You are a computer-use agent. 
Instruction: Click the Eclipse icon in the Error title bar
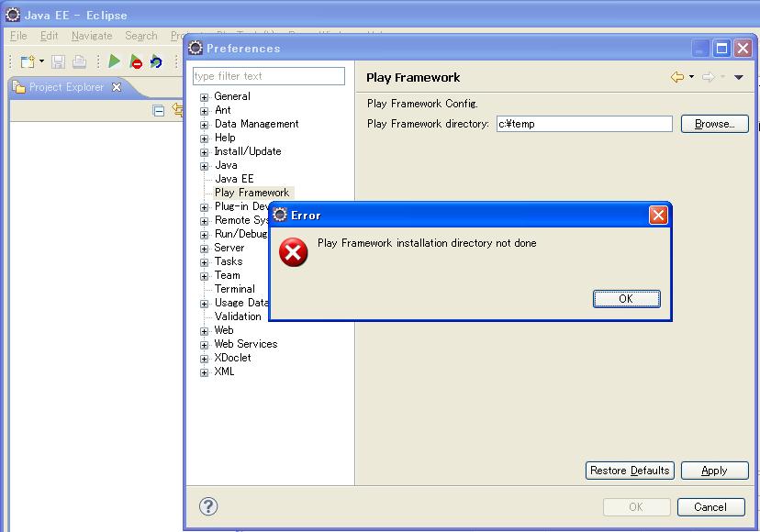click(x=280, y=215)
